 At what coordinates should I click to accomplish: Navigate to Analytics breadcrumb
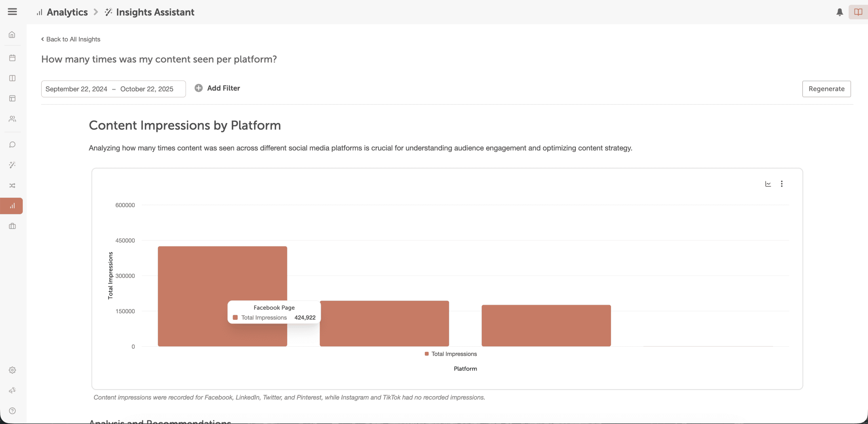point(67,12)
